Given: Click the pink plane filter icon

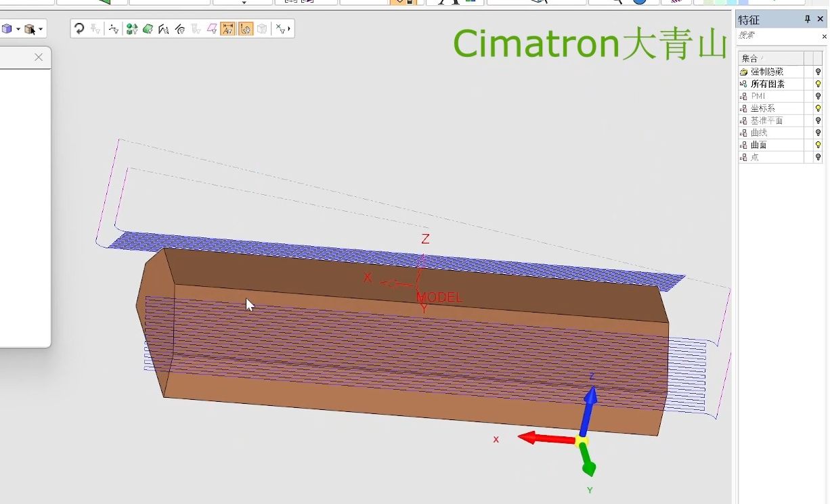Looking at the screenshot, I should pyautogui.click(x=212, y=28).
